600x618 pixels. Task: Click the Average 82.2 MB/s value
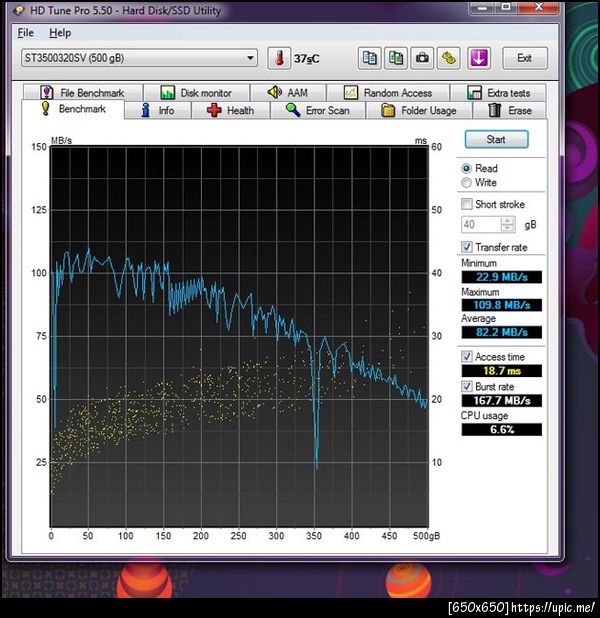(x=501, y=332)
